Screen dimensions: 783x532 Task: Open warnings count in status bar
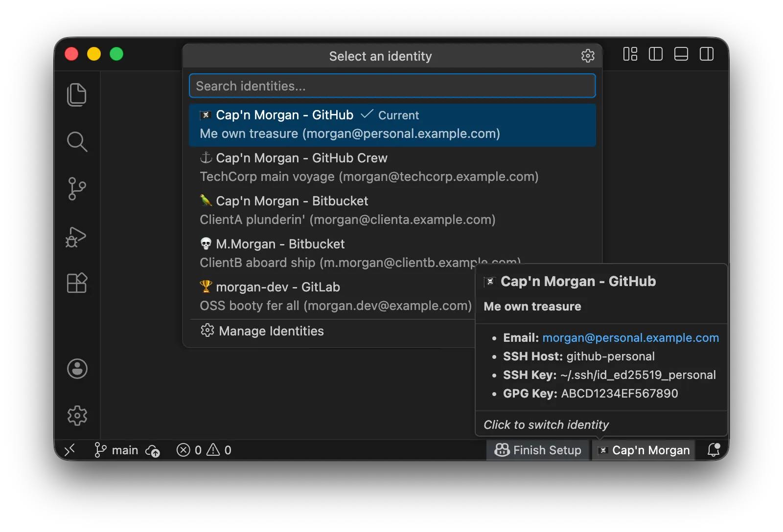219,450
